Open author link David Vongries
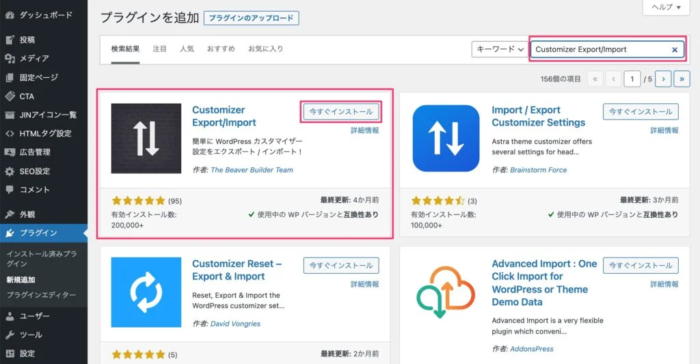Image resolution: width=700 pixels, height=364 pixels. point(235,323)
